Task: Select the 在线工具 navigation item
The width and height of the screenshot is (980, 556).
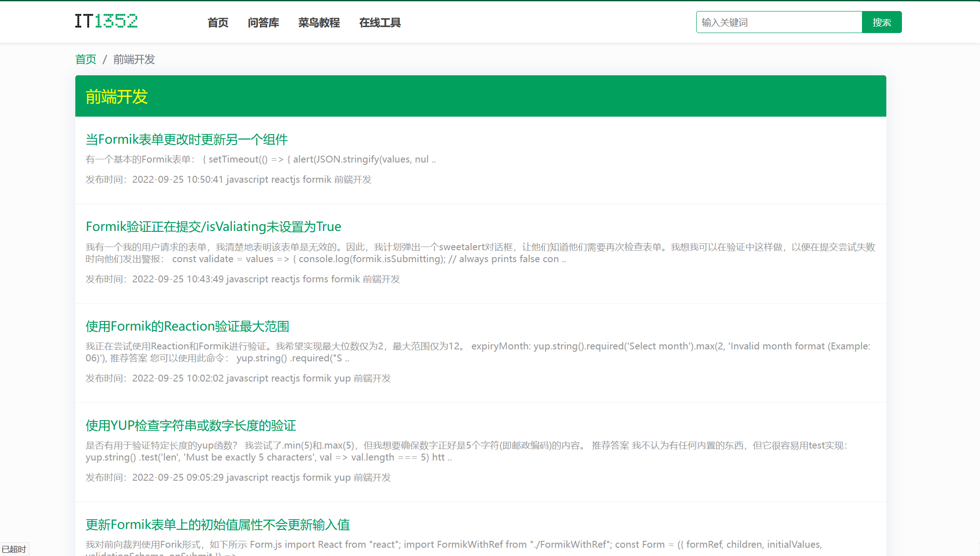Action: [380, 22]
